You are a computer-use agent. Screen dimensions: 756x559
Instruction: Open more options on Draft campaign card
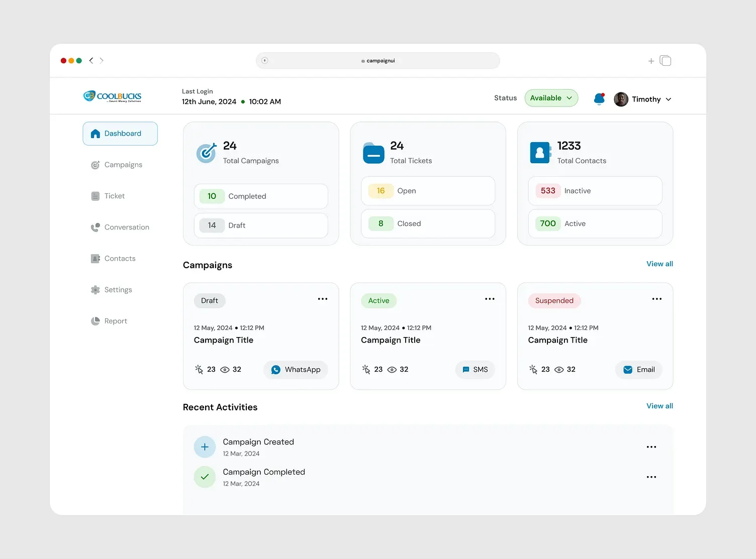click(x=323, y=299)
